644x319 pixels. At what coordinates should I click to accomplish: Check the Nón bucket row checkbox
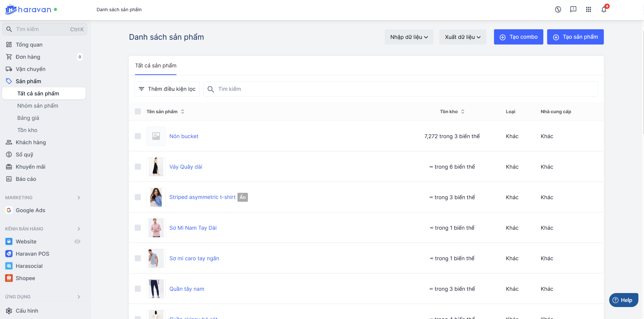coord(138,136)
